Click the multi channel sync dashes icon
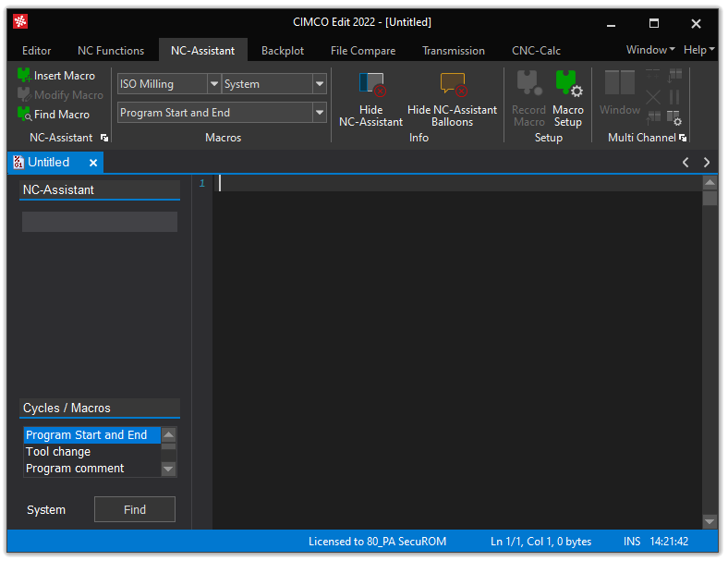Image resolution: width=728 pixels, height=561 pixels. coord(653,74)
